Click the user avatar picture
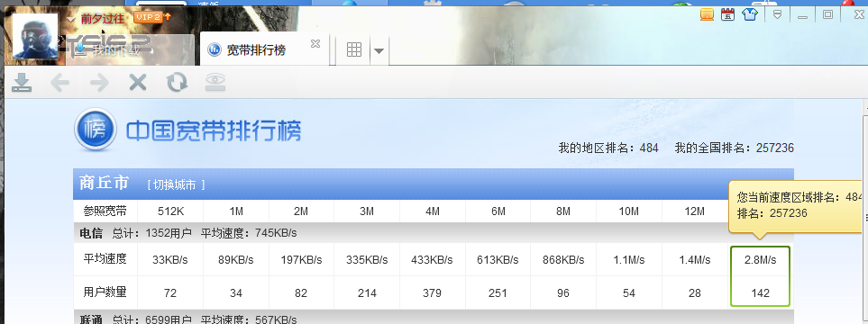 pos(35,36)
